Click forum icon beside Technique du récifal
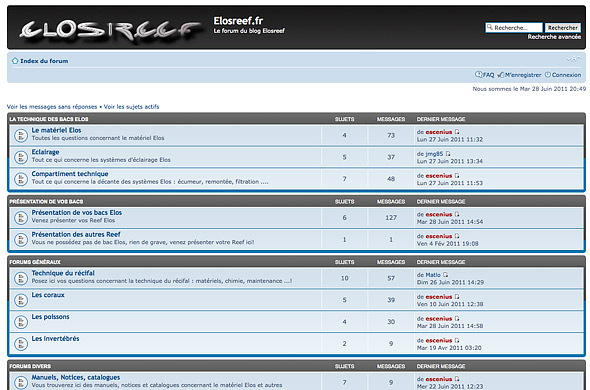590x390 pixels. click(21, 279)
